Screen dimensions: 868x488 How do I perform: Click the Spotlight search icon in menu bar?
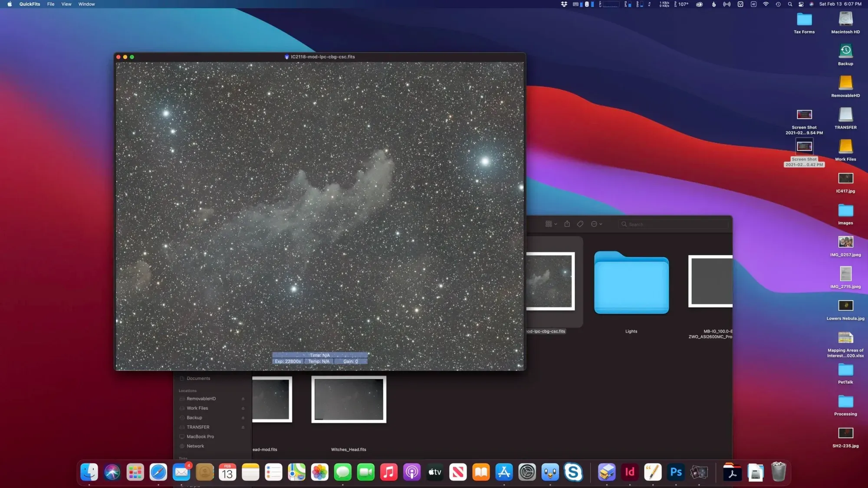point(790,4)
